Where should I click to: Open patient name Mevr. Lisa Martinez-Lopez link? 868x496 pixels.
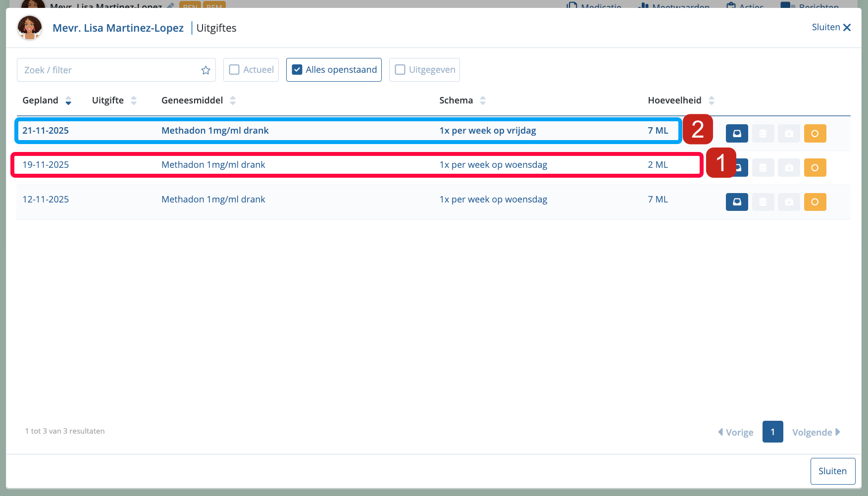118,28
